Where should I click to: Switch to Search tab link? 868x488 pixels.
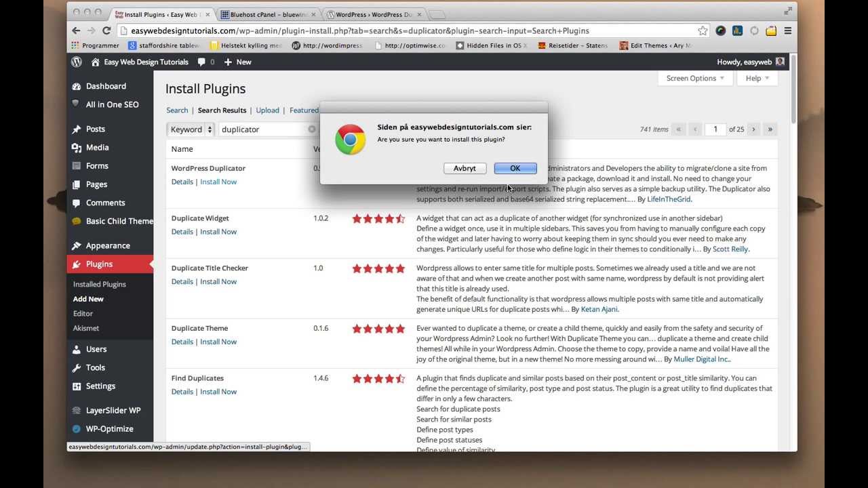tap(177, 110)
